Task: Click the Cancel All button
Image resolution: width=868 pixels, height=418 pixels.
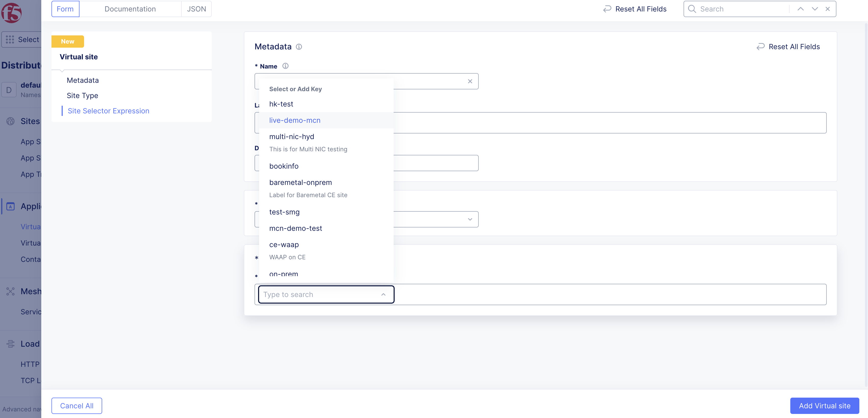Action: [x=76, y=406]
